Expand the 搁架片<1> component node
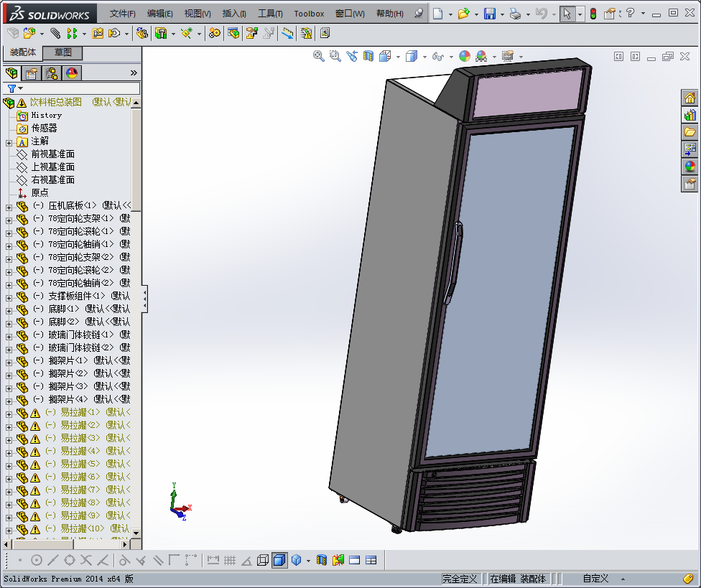This screenshot has height=588, width=701. pyautogui.click(x=9, y=363)
